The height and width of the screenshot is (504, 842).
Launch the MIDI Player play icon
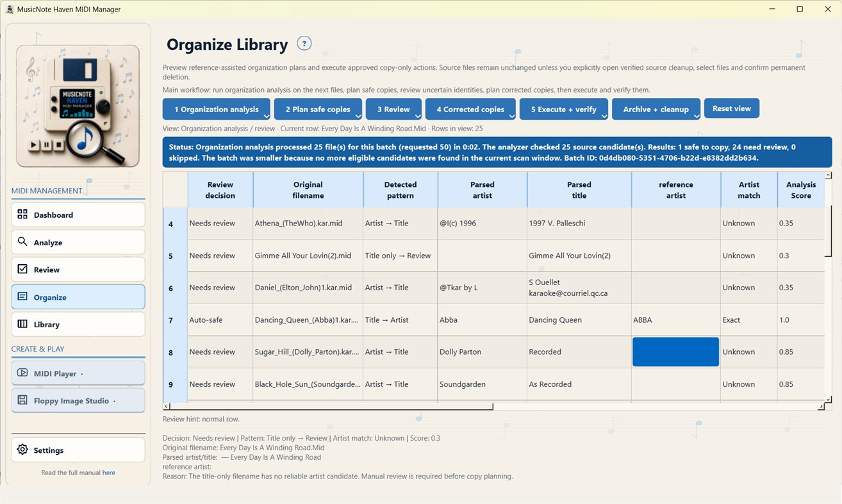coord(22,373)
